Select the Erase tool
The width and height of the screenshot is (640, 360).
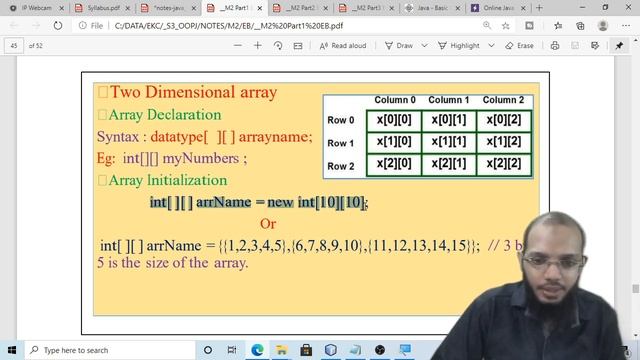coord(519,46)
